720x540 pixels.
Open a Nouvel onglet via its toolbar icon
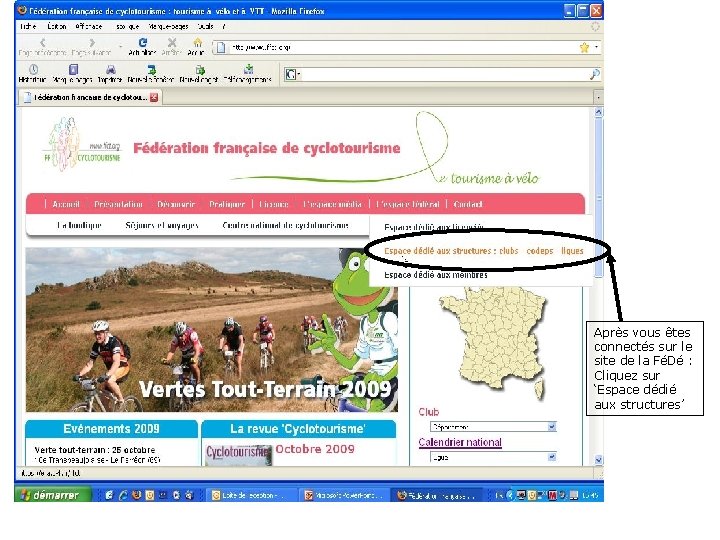(x=200, y=69)
